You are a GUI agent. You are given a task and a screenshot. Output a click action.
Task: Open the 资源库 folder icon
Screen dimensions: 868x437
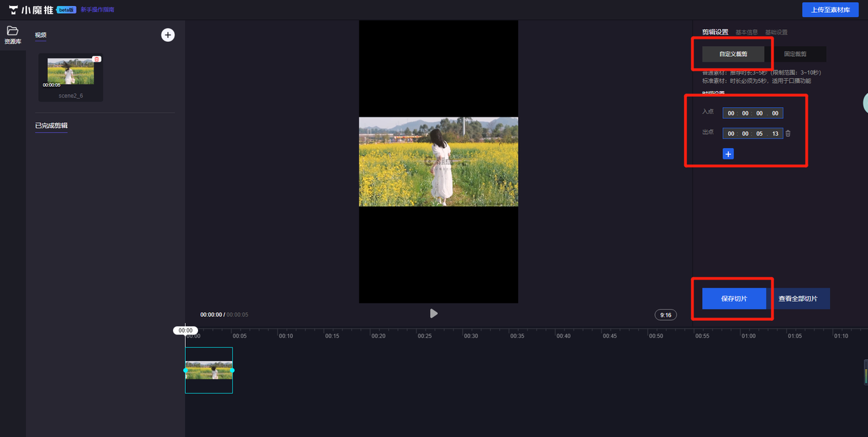pyautogui.click(x=12, y=31)
